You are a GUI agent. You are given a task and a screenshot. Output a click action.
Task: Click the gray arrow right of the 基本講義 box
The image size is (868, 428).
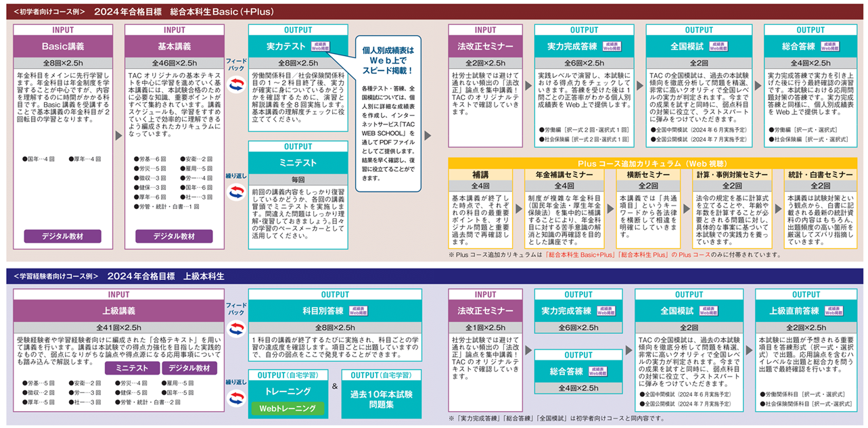[x=229, y=135]
